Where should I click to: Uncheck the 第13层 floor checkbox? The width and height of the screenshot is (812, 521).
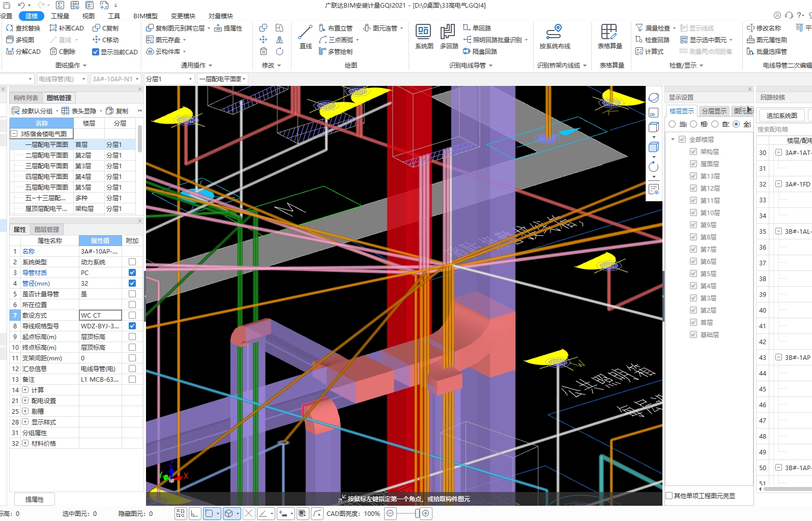click(x=693, y=176)
